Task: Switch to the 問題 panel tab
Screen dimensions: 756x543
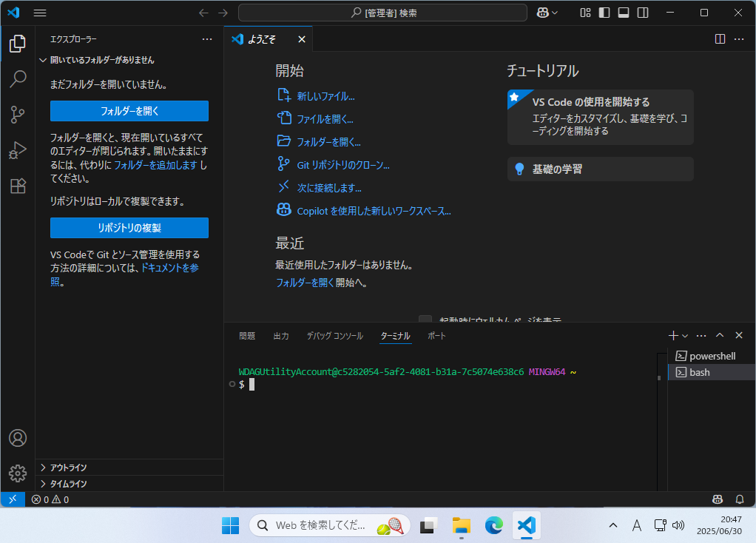Action: coord(247,336)
